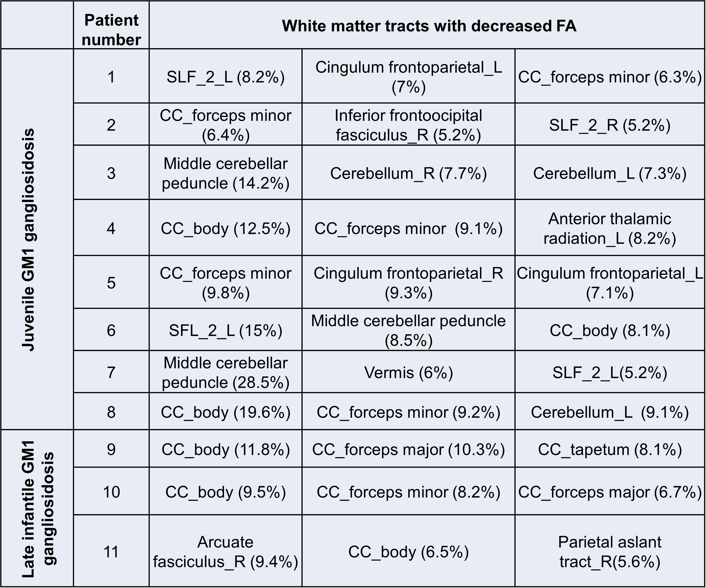The image size is (706, 588).
Task: Click the Cingulum frontoparietal_L (7%) cell
Action: [x=408, y=77]
